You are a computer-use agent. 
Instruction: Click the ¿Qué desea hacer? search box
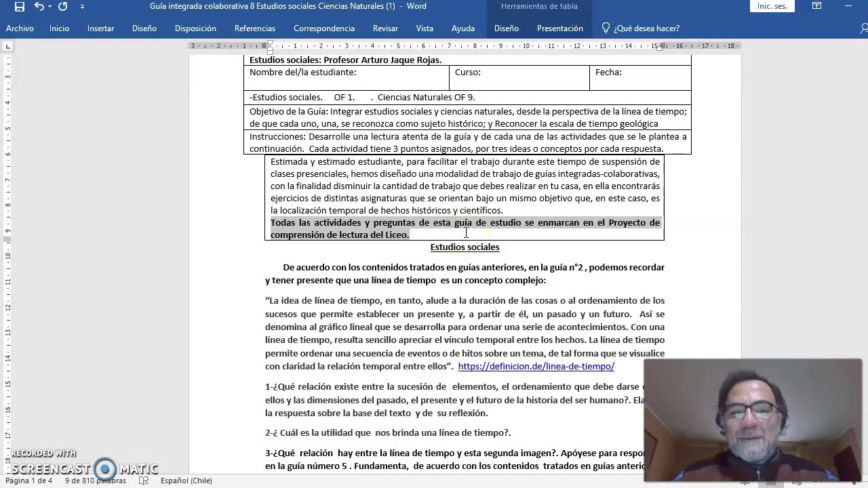click(646, 28)
